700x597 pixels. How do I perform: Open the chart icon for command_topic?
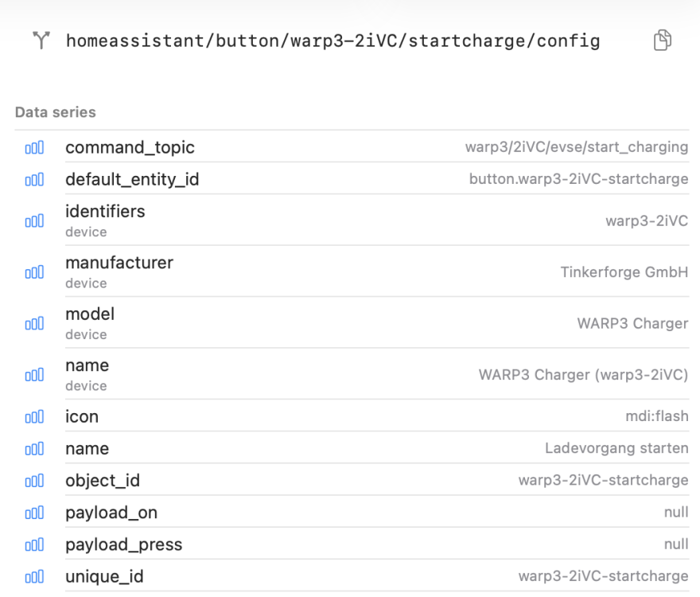pos(34,147)
